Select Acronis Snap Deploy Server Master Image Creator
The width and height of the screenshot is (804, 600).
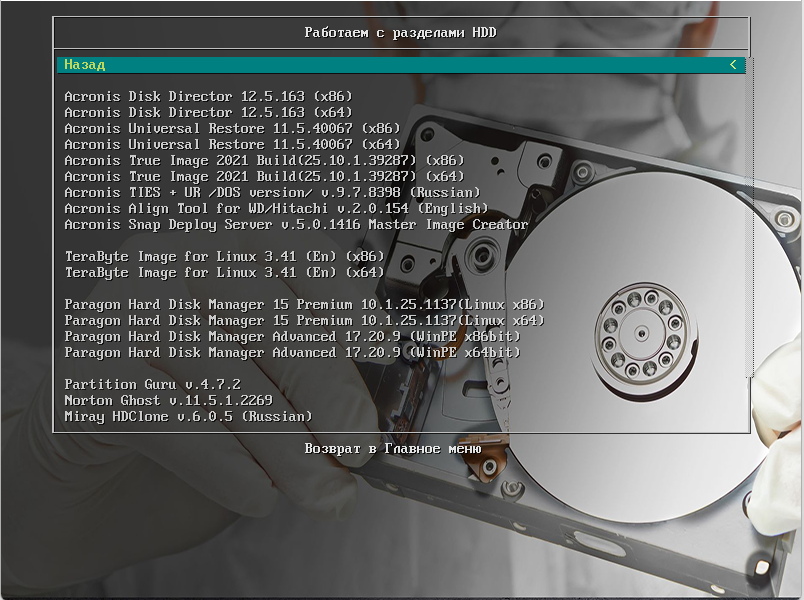point(296,225)
